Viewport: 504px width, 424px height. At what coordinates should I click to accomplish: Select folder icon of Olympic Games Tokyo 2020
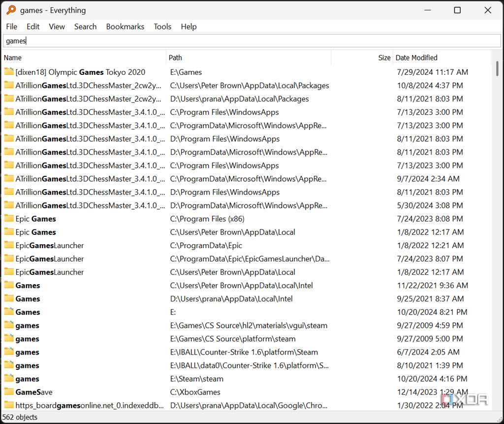coord(9,71)
